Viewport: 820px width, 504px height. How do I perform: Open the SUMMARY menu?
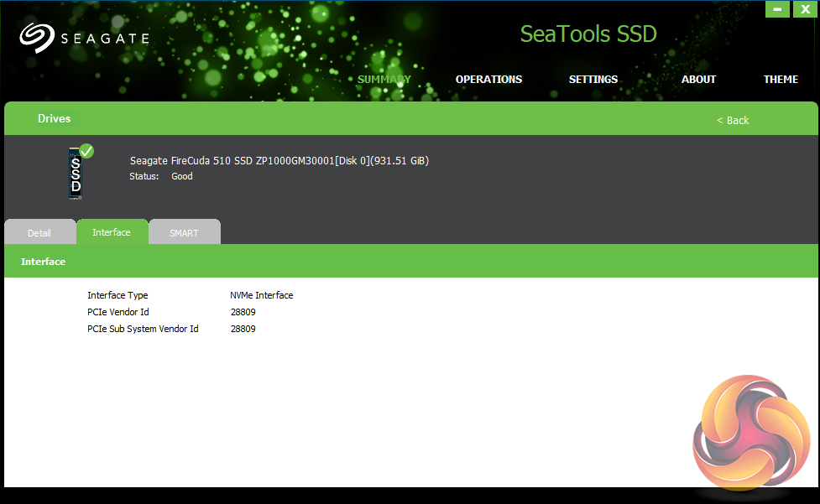[x=384, y=80]
